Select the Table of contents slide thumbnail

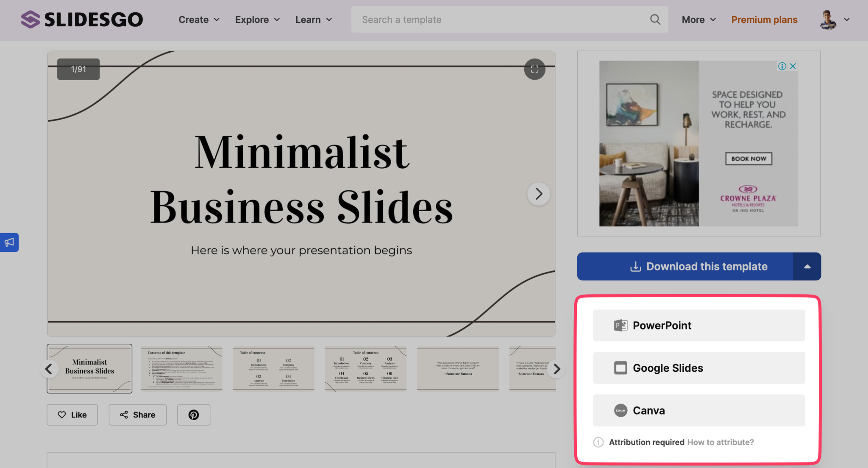pos(273,368)
